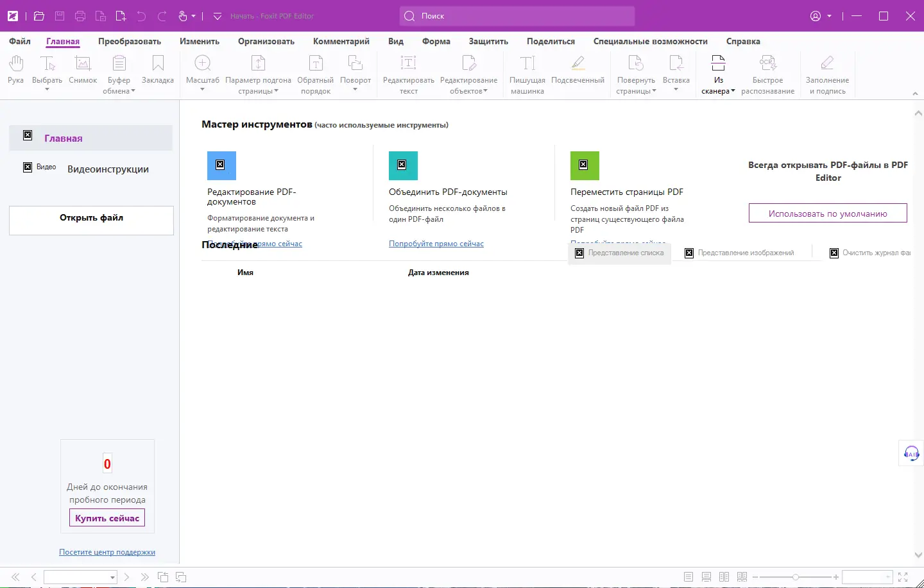Run Быстрое распознавание OCR
This screenshot has height=588, width=924.
[768, 74]
